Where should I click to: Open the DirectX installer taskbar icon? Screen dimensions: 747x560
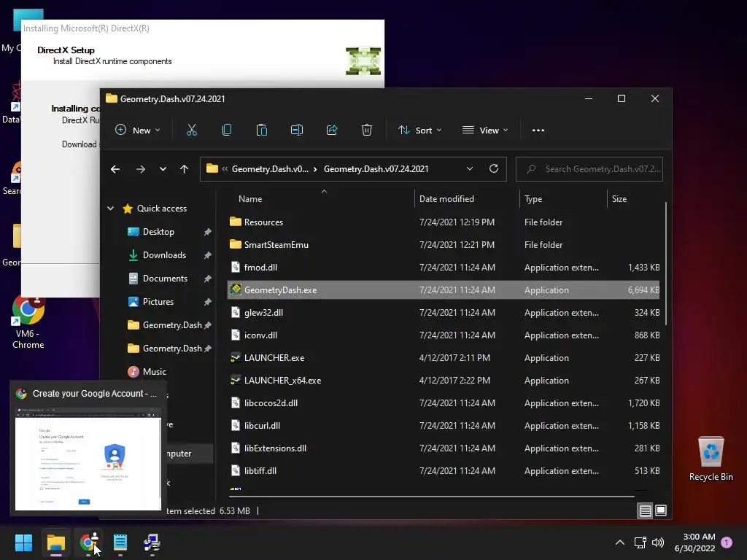152,542
